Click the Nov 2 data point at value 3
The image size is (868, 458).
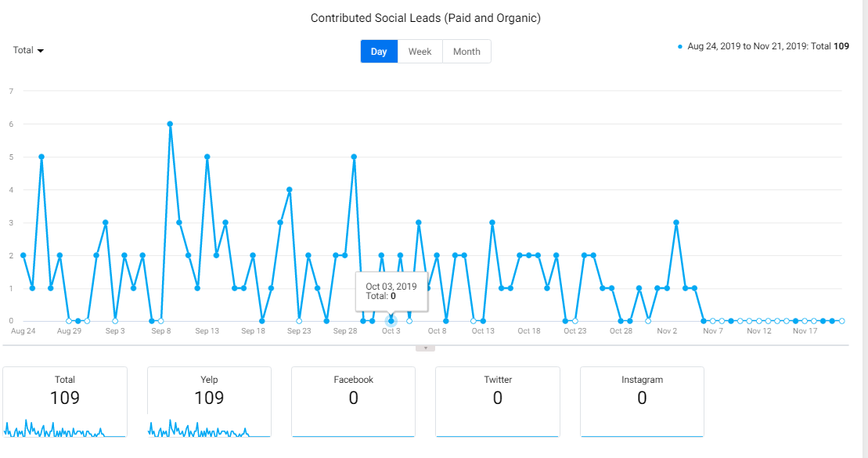click(676, 222)
